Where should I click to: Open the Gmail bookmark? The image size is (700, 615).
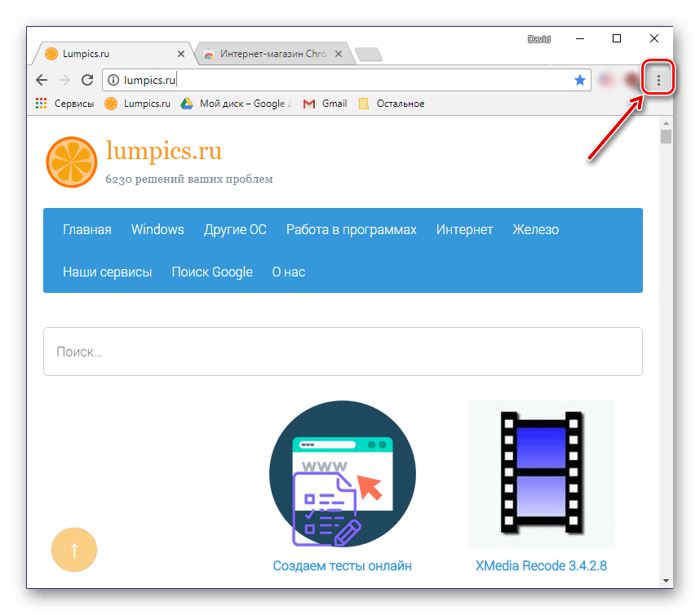[325, 104]
